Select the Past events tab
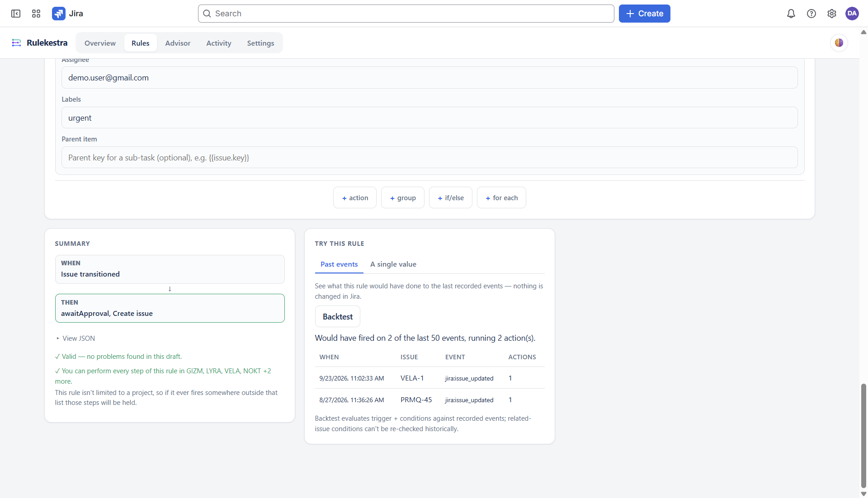 point(339,264)
